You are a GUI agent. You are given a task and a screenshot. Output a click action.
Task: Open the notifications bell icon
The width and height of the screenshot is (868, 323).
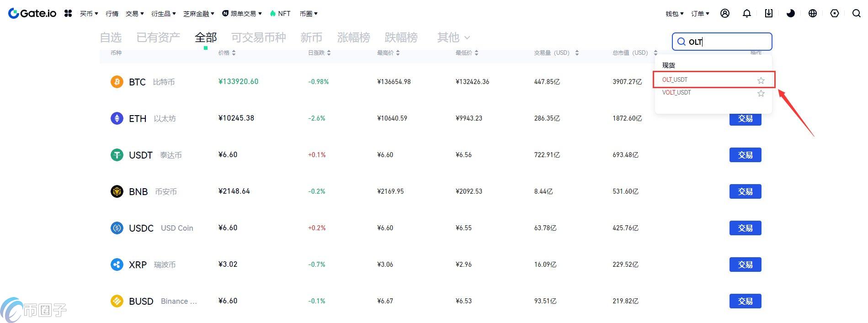point(747,13)
